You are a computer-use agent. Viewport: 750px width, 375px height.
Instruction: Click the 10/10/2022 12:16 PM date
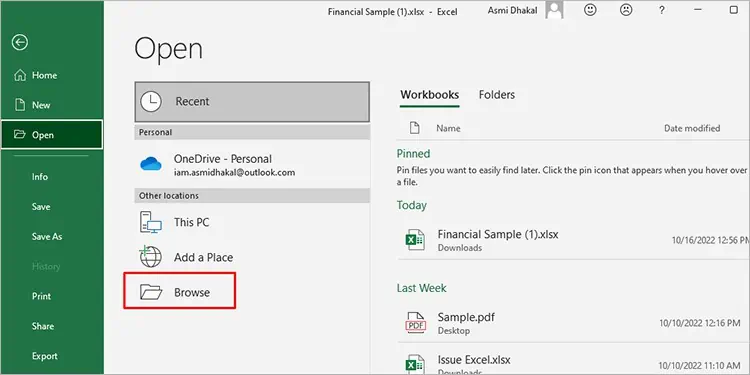click(x=699, y=323)
